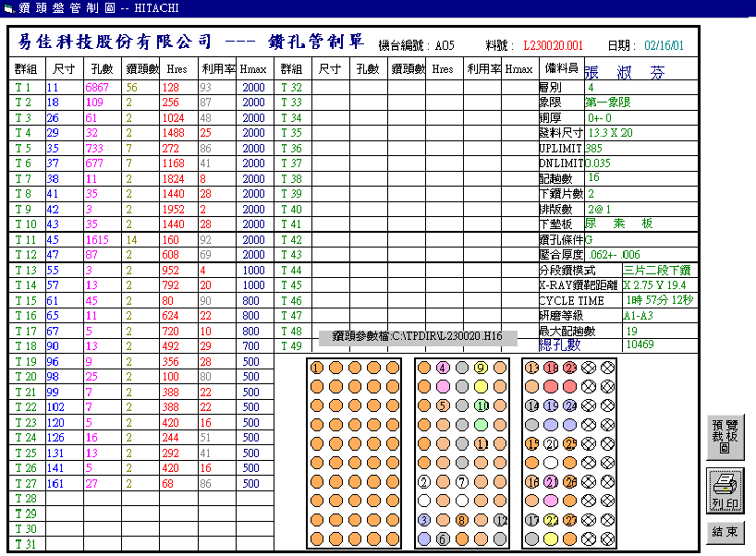Select CYCLE TIME value 1時 57分 12秒
Image resolution: width=756 pixels, height=556 pixels.
click(660, 301)
